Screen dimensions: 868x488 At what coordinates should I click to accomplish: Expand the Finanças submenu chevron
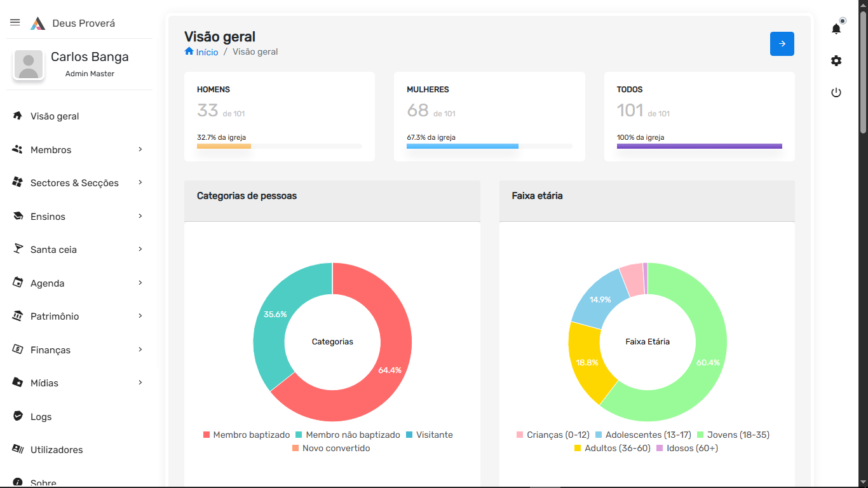140,349
